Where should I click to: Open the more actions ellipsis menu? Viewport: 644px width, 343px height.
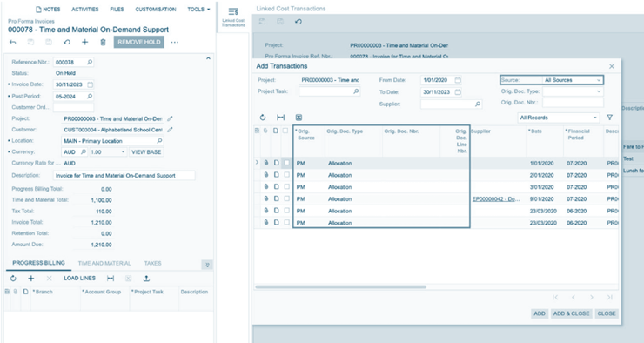pyautogui.click(x=175, y=42)
